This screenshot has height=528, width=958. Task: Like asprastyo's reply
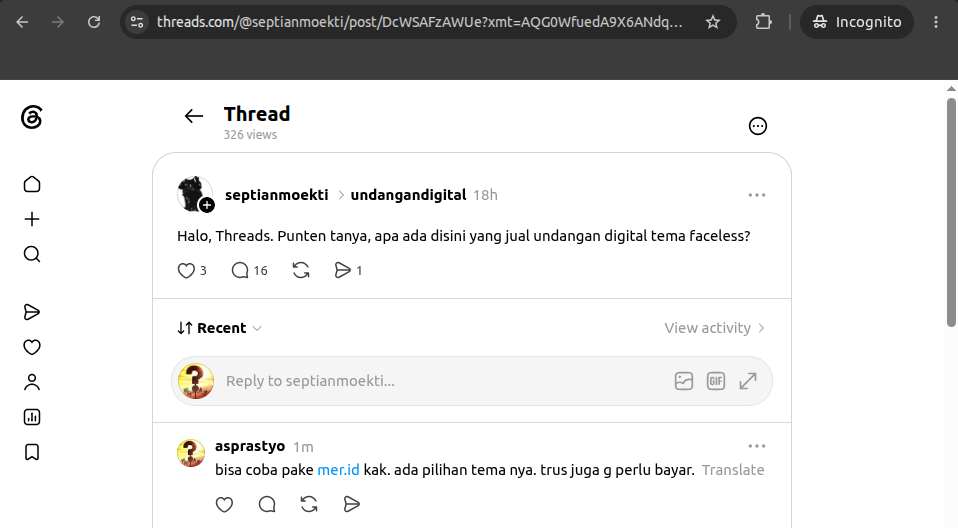click(224, 504)
